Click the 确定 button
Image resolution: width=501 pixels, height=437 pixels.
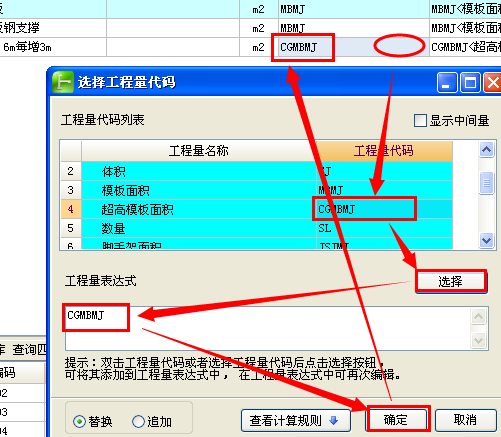coord(396,420)
